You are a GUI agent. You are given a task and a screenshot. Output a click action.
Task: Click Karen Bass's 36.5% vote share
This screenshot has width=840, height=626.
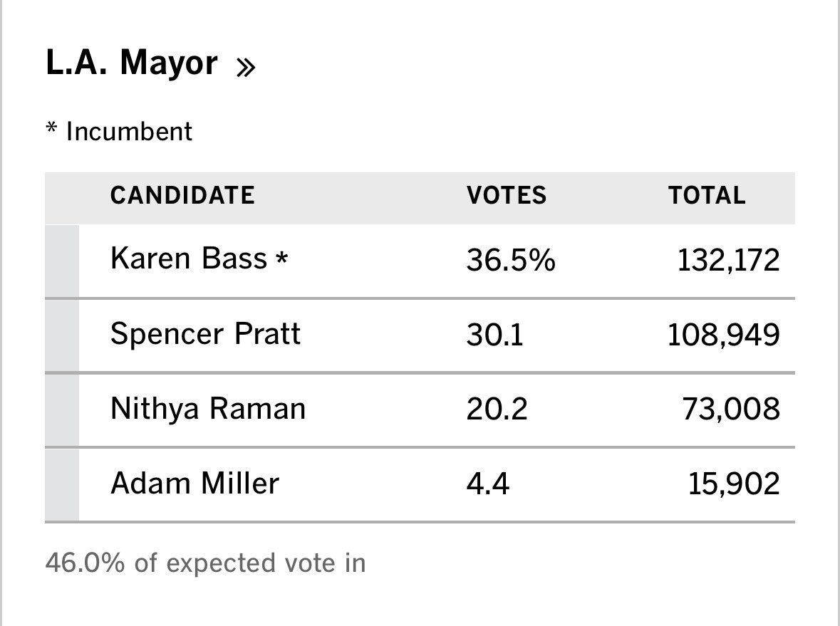tap(511, 260)
